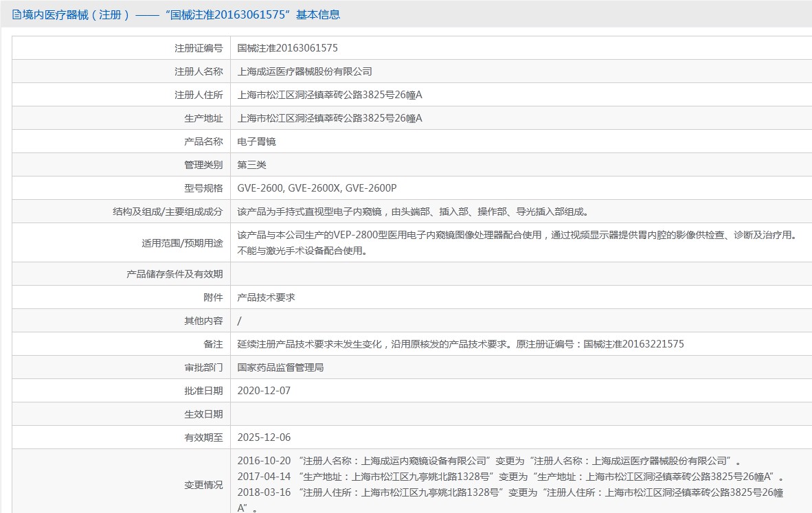Open the 产品技术要求 attachment text
Viewport: 812px width, 513px height.
tap(266, 297)
